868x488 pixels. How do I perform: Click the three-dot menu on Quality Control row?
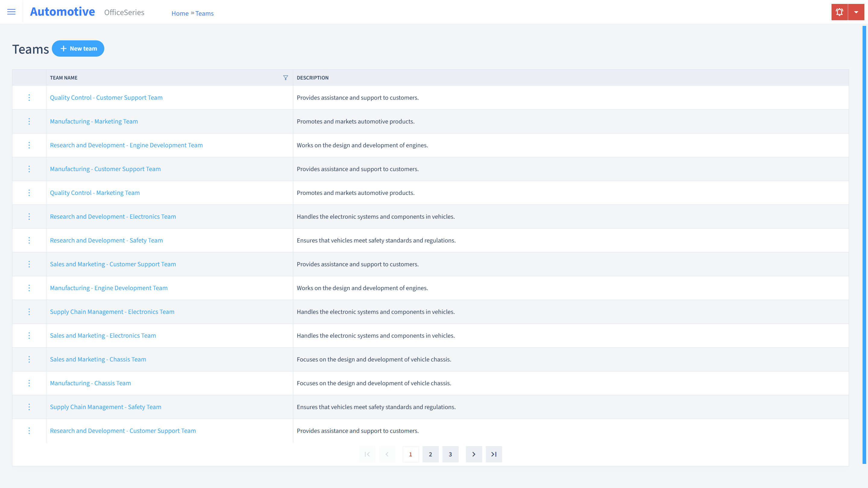[x=29, y=97]
